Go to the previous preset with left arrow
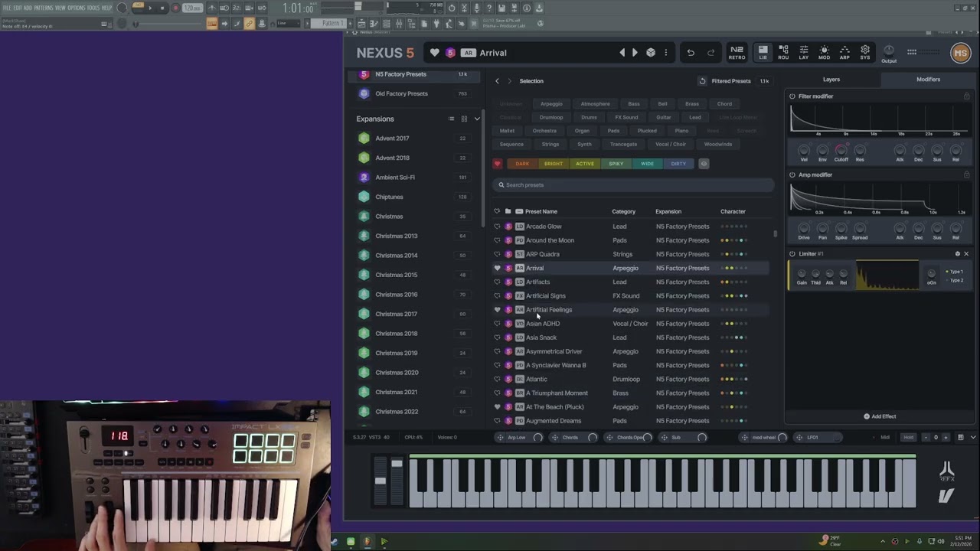Screen dimensions: 980x551 point(622,53)
